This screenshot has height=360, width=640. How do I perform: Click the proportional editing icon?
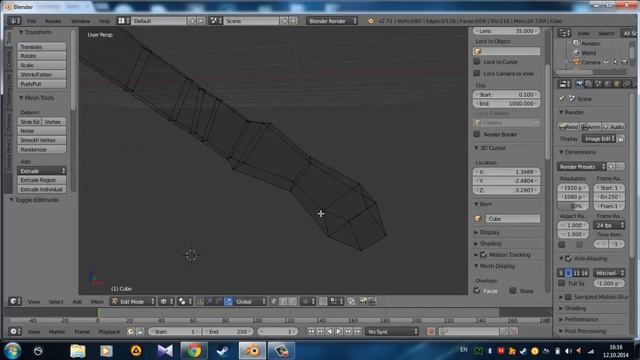point(308,301)
